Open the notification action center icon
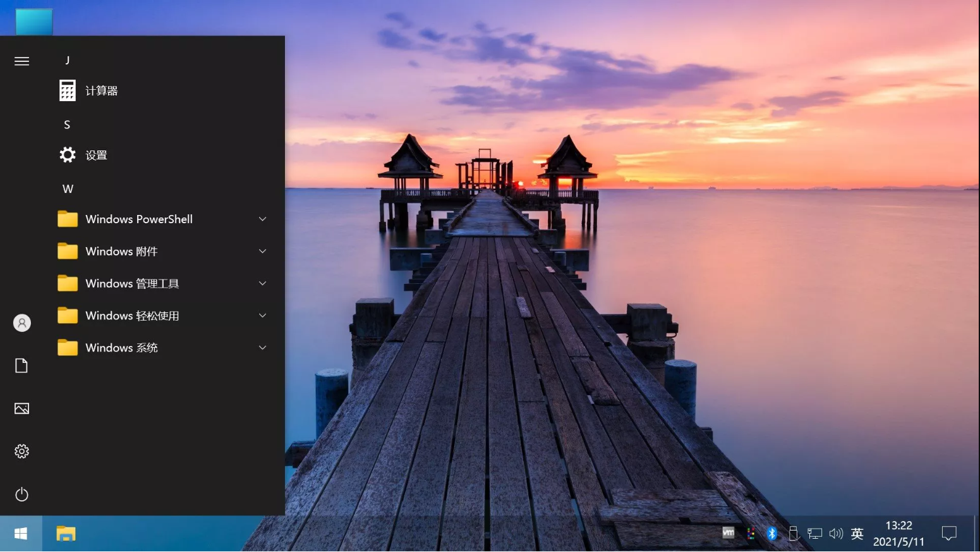Viewport: 980px width, 552px height. click(949, 534)
